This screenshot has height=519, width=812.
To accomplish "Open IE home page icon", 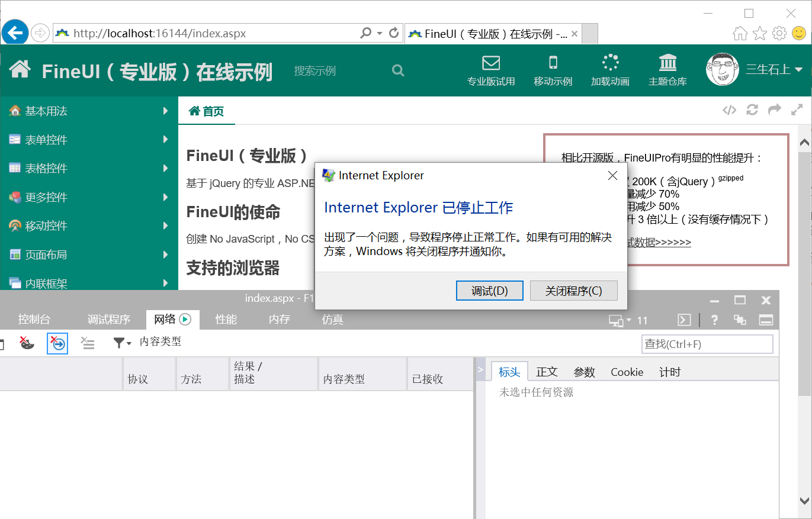I will point(740,33).
